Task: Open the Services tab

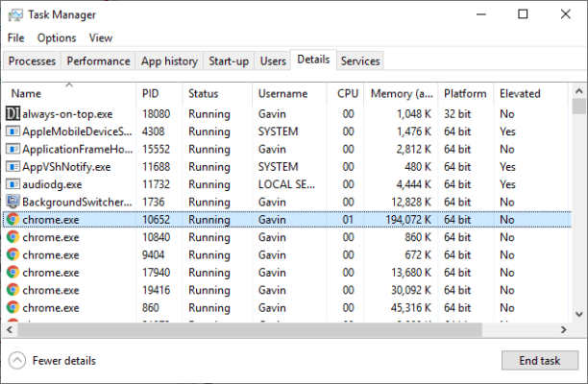Action: pyautogui.click(x=360, y=60)
